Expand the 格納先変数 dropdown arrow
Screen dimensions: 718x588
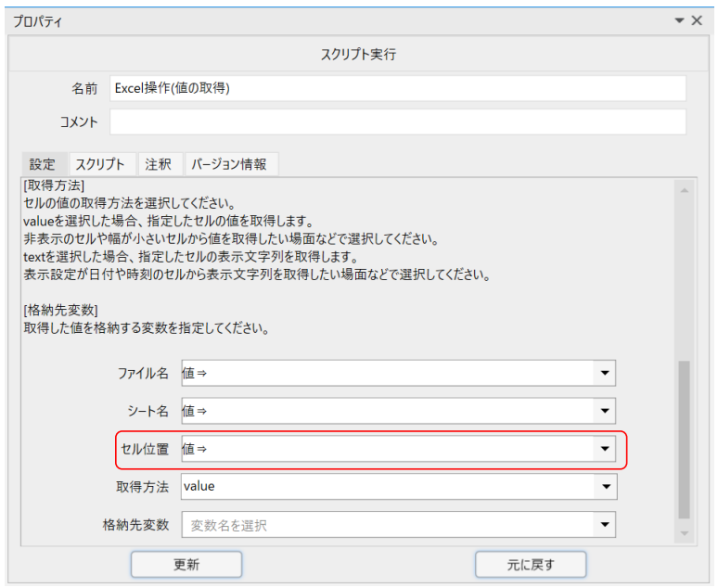(605, 525)
